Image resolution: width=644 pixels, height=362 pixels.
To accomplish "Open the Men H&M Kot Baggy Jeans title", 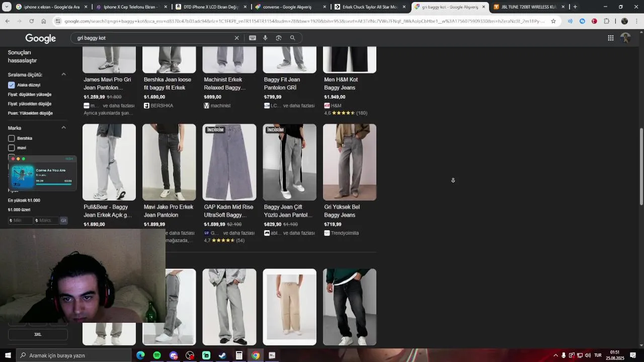I will click(341, 83).
